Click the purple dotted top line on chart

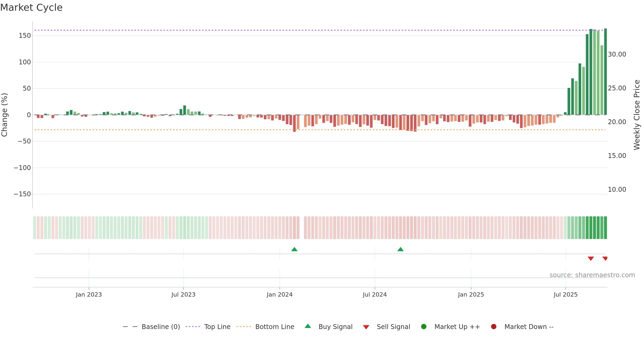(x=320, y=30)
